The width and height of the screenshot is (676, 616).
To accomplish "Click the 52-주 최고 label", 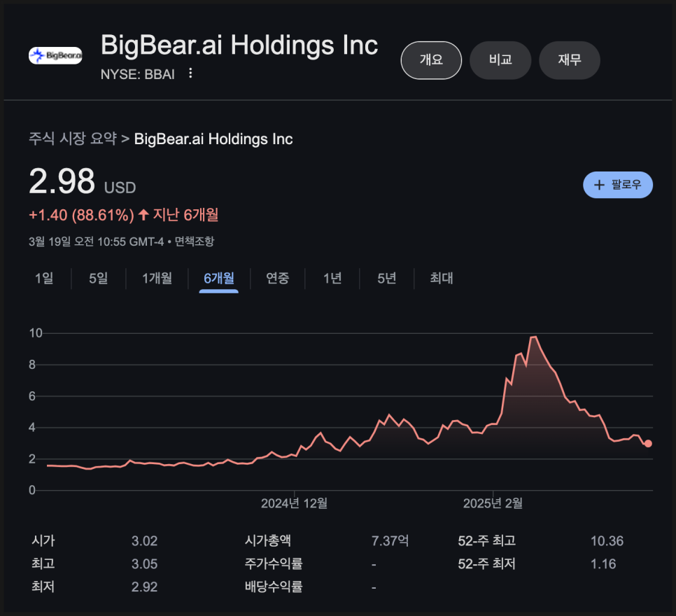I will [x=487, y=541].
